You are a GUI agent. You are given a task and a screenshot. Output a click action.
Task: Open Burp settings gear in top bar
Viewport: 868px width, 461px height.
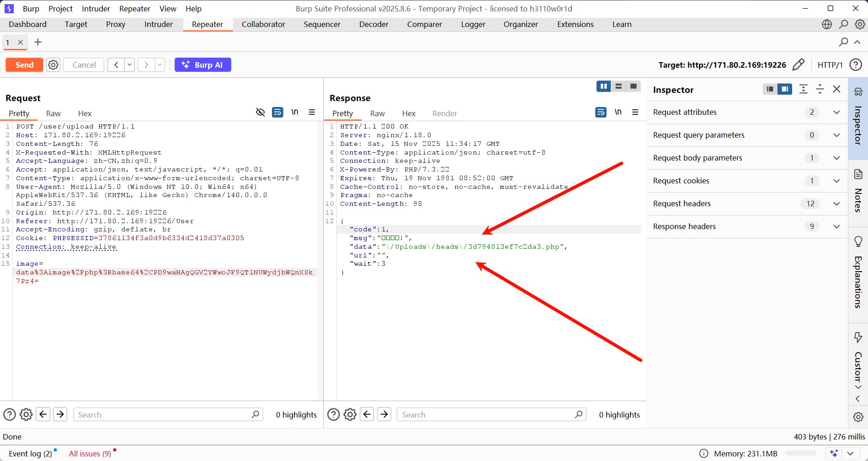click(860, 24)
